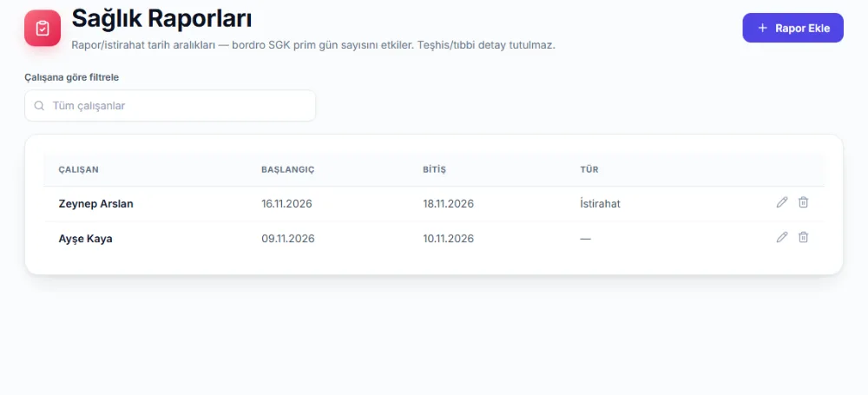Click the subtitle about SGK prim gün
This screenshot has width=868, height=395.
pos(313,45)
